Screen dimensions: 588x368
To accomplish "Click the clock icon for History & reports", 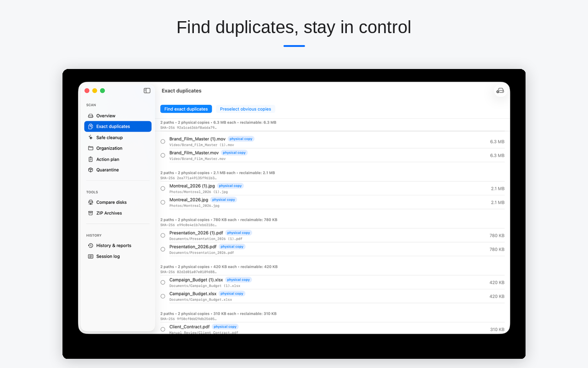I will point(90,246).
